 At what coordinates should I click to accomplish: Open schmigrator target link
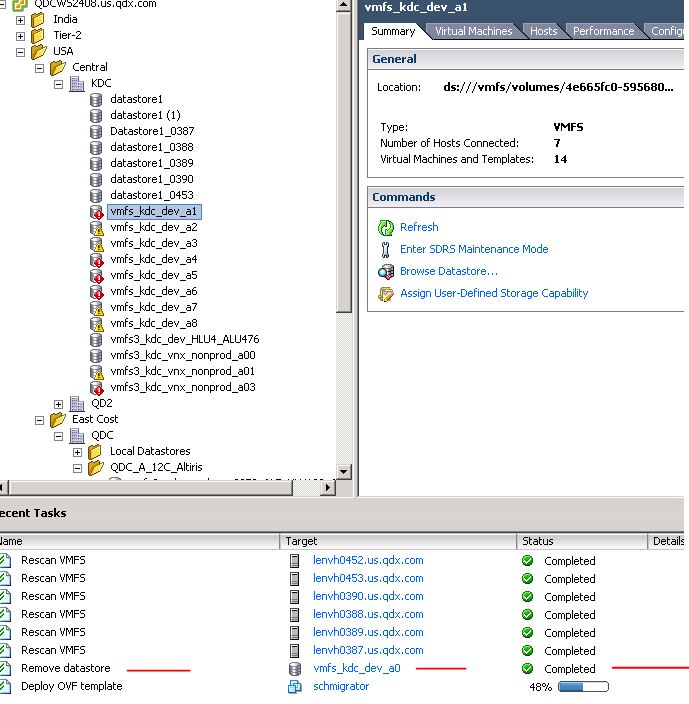pyautogui.click(x=341, y=687)
